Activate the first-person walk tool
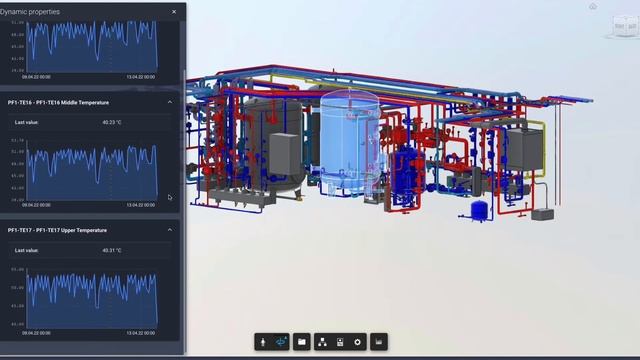 pyautogui.click(x=263, y=342)
